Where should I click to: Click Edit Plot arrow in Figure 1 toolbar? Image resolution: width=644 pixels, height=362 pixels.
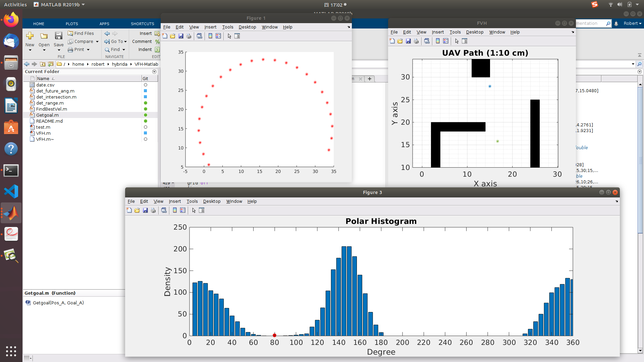click(x=229, y=36)
